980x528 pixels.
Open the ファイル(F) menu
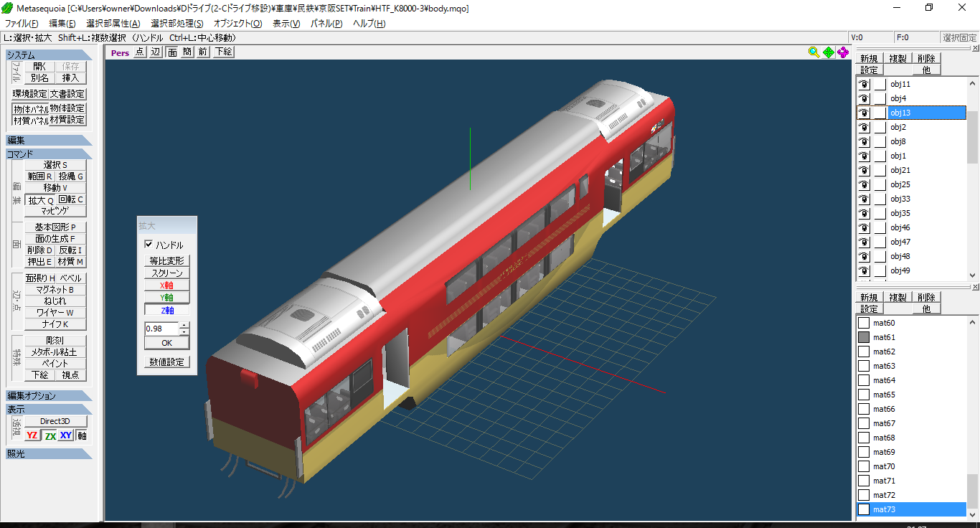(x=22, y=24)
